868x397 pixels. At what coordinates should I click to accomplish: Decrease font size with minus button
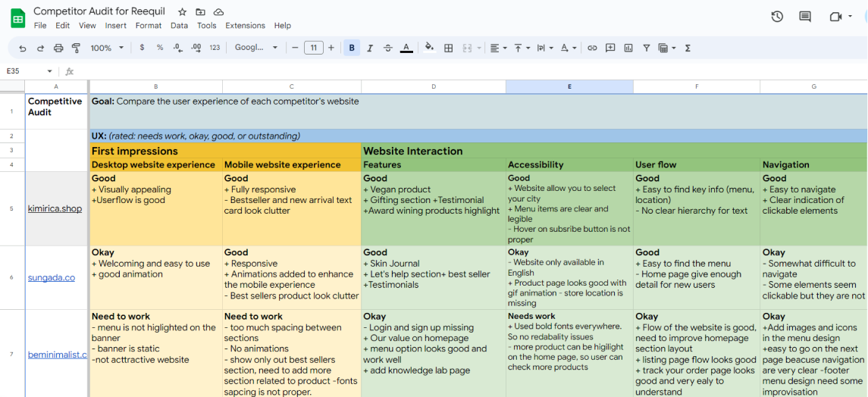click(x=295, y=48)
